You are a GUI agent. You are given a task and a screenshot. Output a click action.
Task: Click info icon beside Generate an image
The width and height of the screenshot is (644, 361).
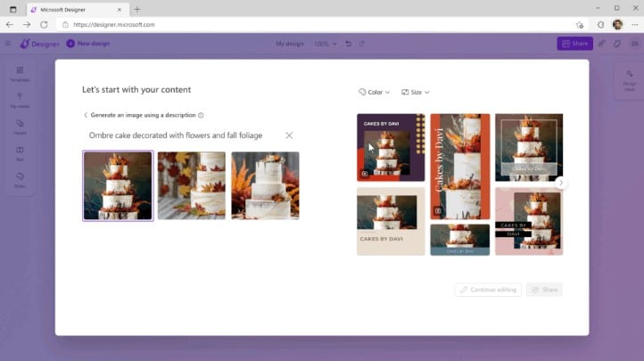(x=201, y=115)
